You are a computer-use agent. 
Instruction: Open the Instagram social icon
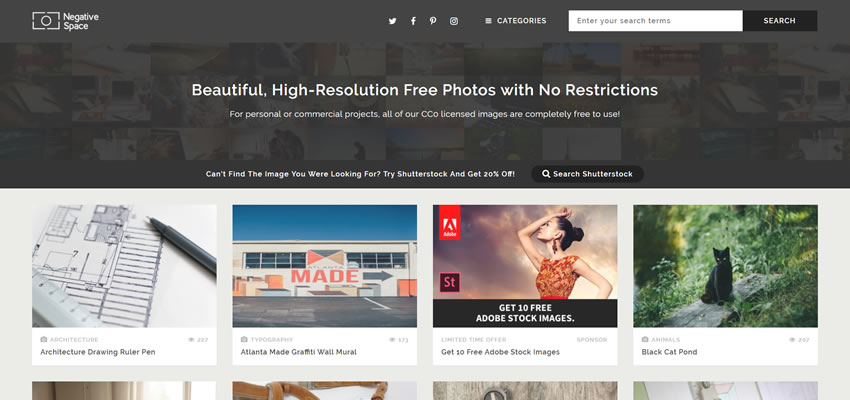[x=454, y=21]
